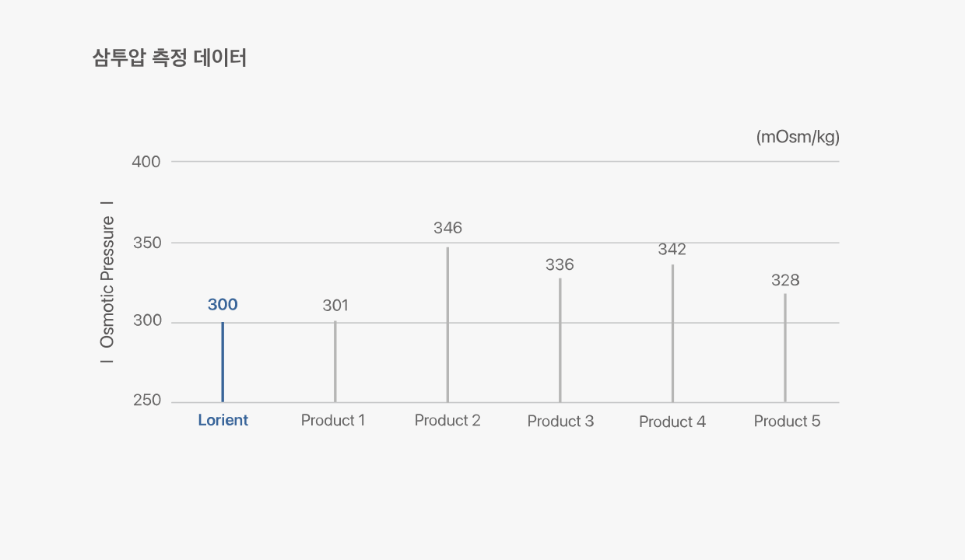965x560 pixels.
Task: Click the Product 5 axis label
Action: (787, 422)
